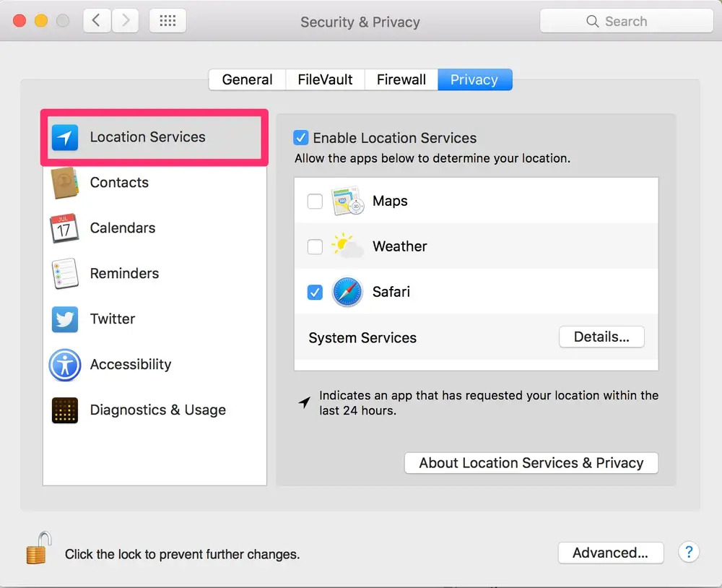The width and height of the screenshot is (722, 588).
Task: Open the Reminders privacy category
Action: pyautogui.click(x=124, y=274)
